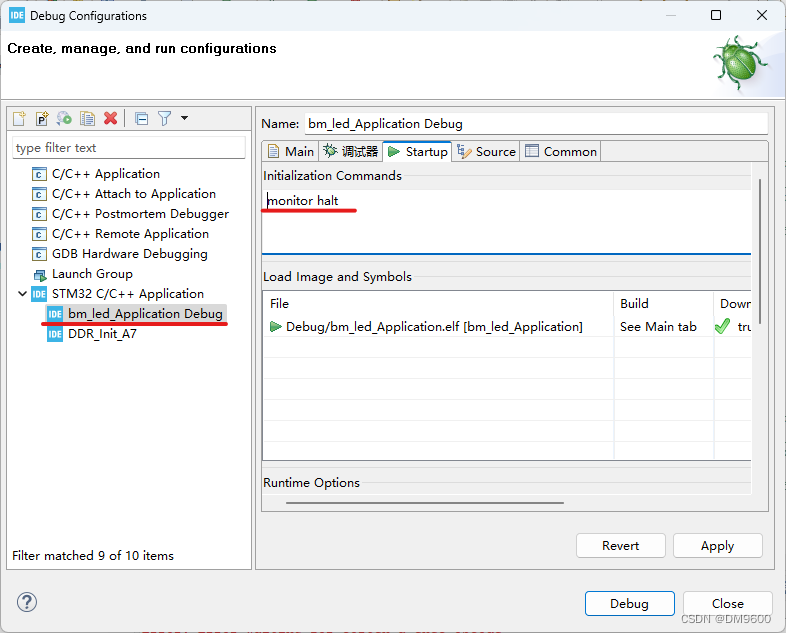Click the C/C++ Remote Application icon
Image resolution: width=786 pixels, height=633 pixels.
pos(39,235)
